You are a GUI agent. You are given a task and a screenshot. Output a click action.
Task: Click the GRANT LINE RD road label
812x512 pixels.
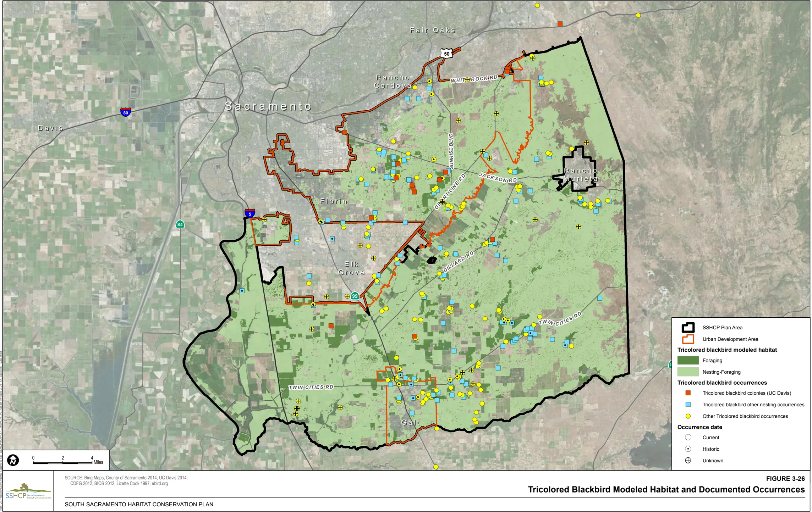click(450, 192)
